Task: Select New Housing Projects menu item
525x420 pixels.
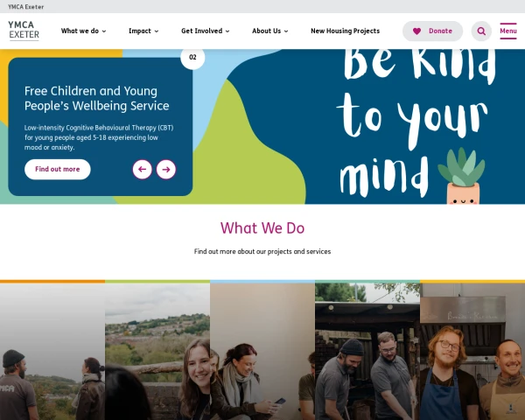Action: [x=346, y=31]
